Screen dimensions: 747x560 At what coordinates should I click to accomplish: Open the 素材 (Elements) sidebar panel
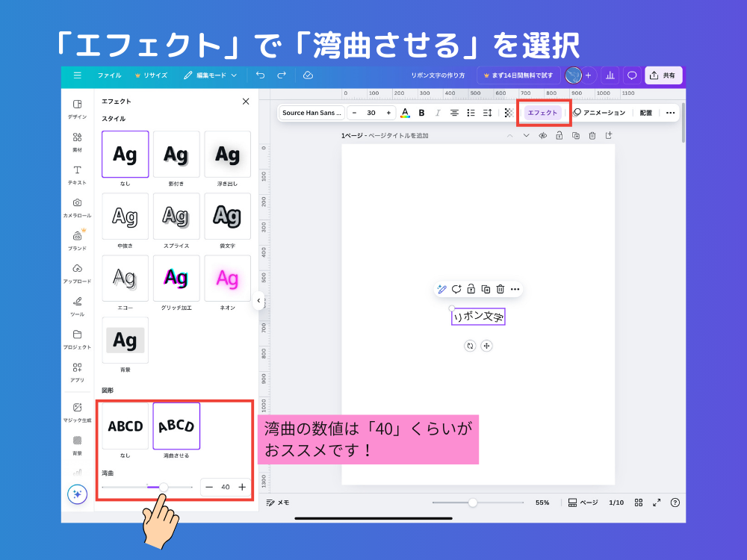coord(77,141)
